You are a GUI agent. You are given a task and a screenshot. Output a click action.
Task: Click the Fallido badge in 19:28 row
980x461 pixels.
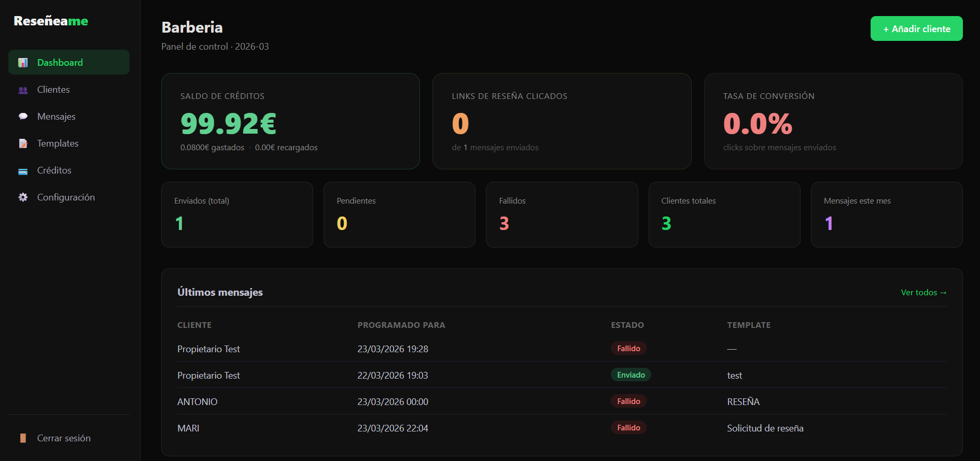click(628, 349)
